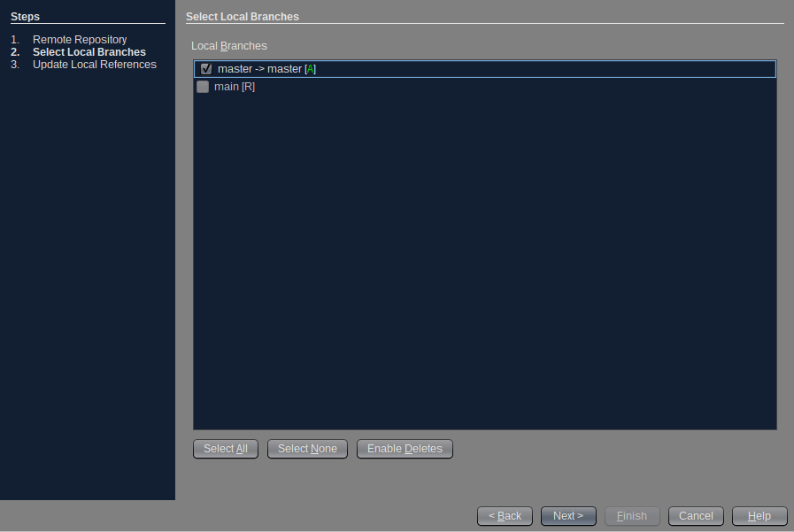Click the greyed-out Finish button

tap(632, 516)
